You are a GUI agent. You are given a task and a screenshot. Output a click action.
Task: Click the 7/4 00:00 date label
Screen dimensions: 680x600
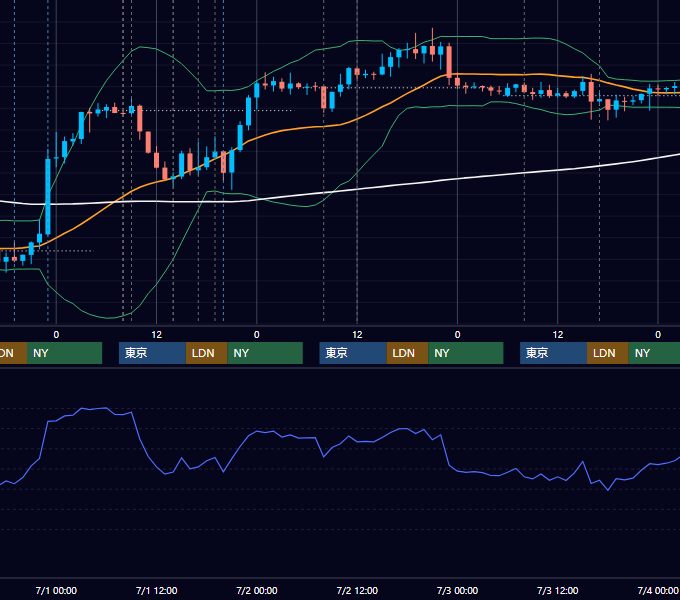click(658, 590)
